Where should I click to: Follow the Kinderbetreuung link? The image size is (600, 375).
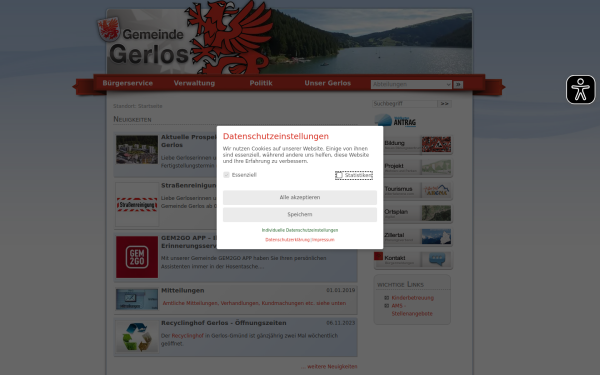pos(412,298)
